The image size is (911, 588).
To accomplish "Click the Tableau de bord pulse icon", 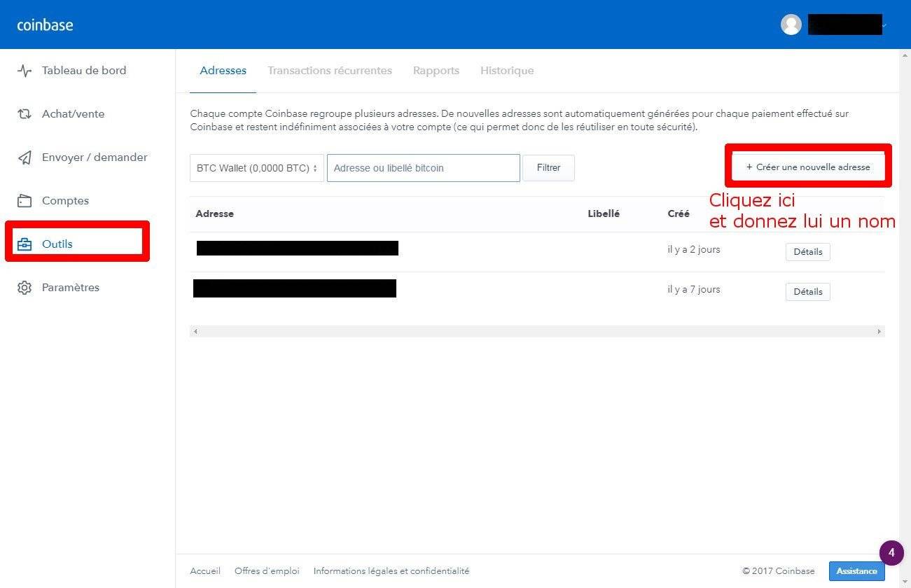I will point(25,71).
